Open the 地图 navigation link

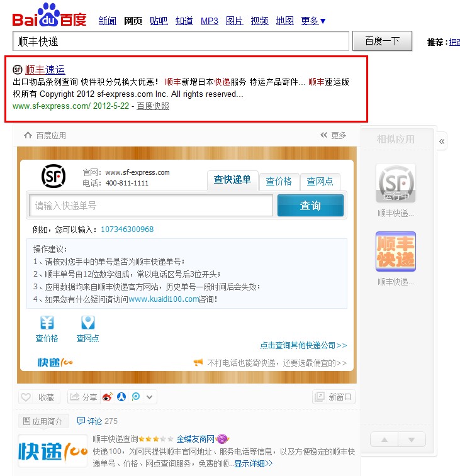pos(284,21)
